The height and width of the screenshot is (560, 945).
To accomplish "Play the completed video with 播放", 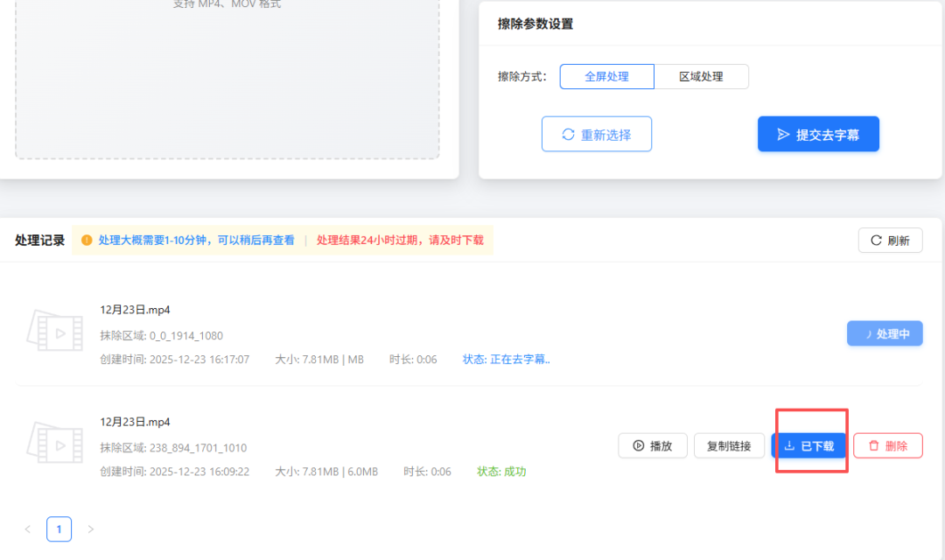I will [x=653, y=445].
